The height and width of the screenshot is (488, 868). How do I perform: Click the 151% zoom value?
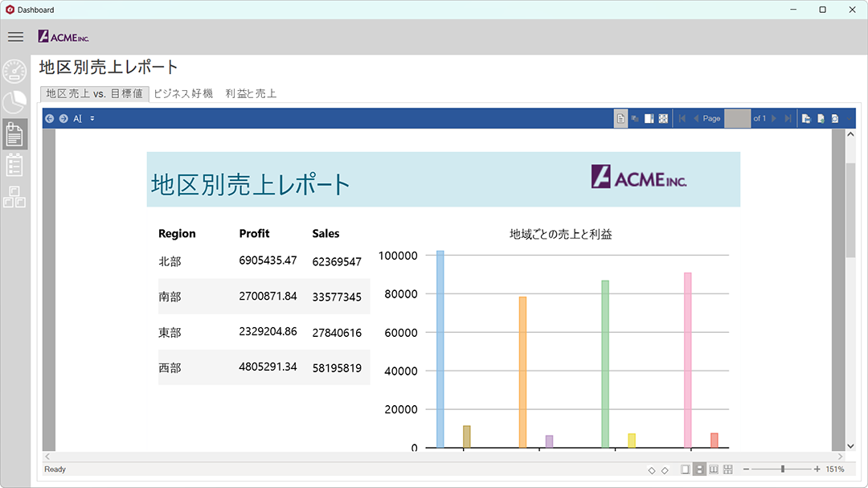tap(835, 470)
